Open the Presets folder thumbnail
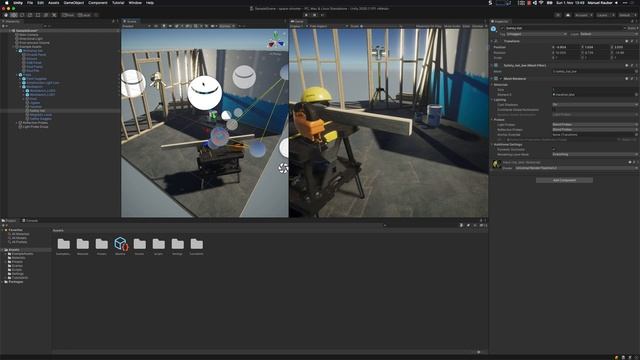The image size is (640, 360). 102,246
